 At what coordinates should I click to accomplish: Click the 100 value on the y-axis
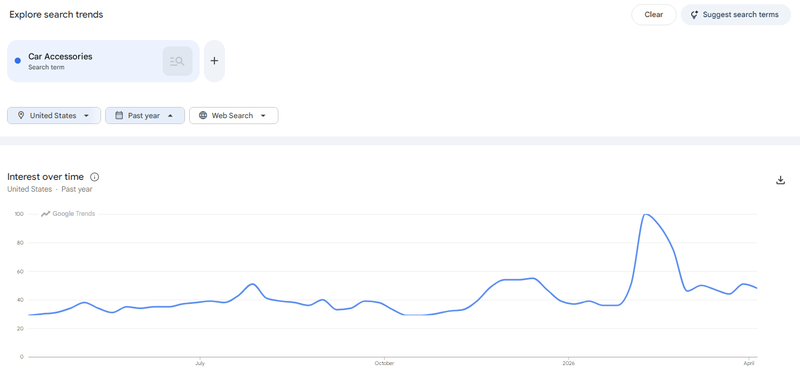click(x=19, y=214)
